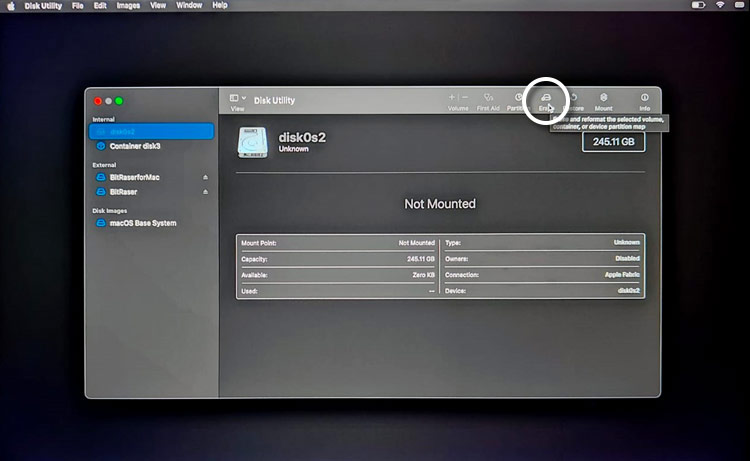Click the Wi-Fi status icon
The width and height of the screenshot is (750, 461).
pos(720,5)
